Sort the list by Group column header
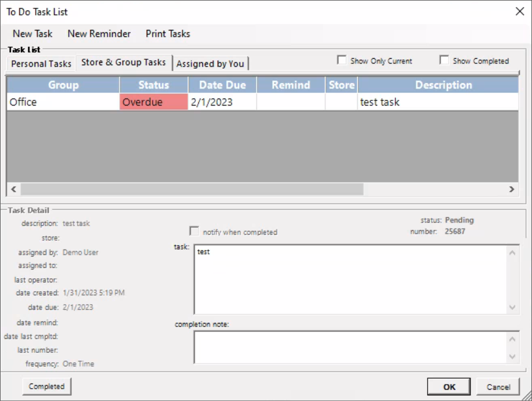The height and width of the screenshot is (401, 532). 63,85
